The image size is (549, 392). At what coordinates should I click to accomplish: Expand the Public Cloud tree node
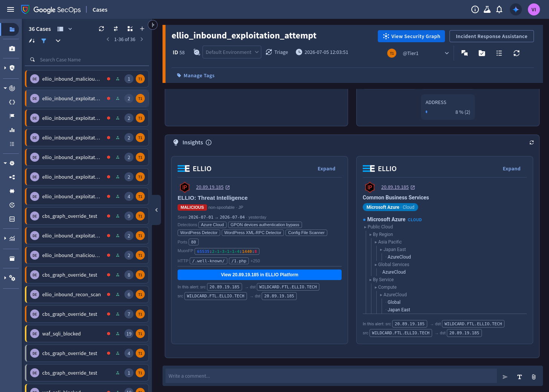point(365,227)
